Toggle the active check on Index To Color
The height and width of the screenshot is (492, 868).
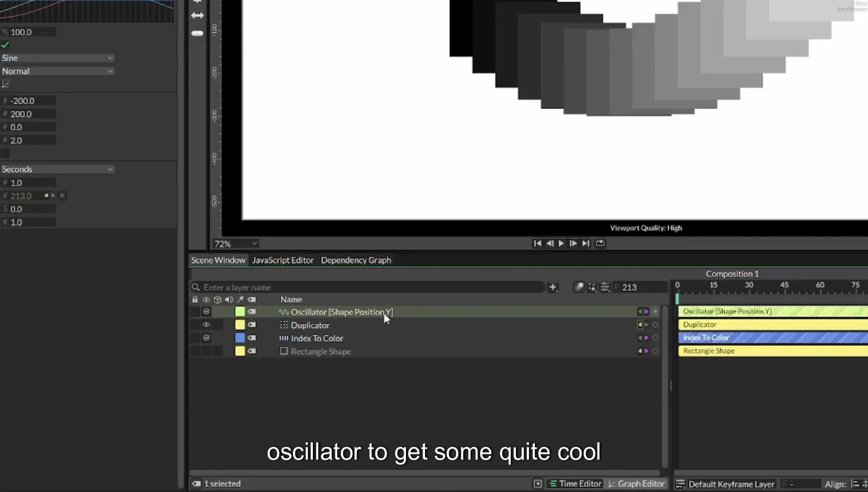[x=206, y=338]
